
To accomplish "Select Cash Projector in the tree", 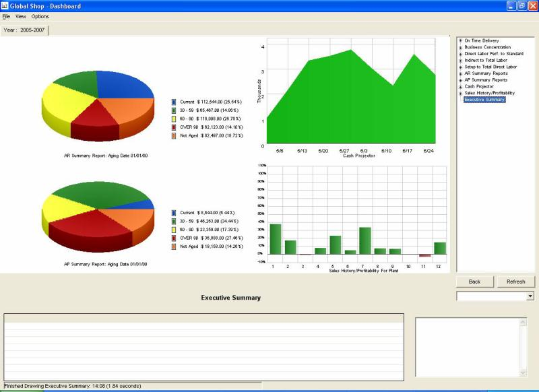I will (479, 86).
